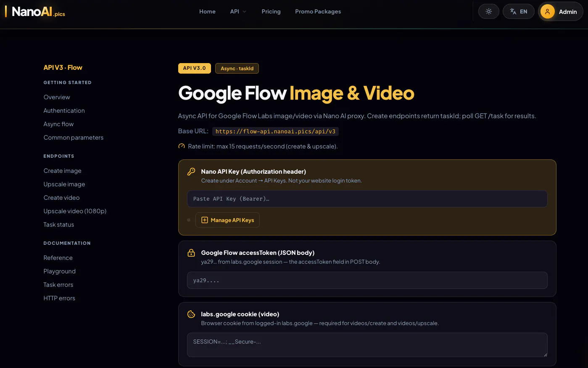Click the NanoAI.pics logo

(x=35, y=12)
